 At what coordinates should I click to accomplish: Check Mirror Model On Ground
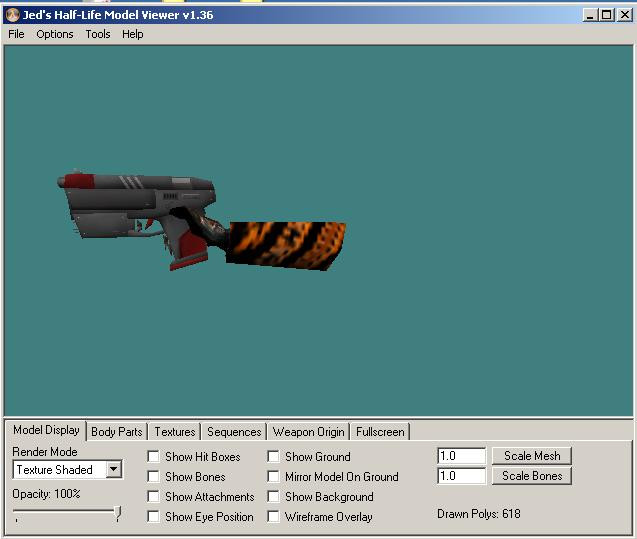point(273,476)
